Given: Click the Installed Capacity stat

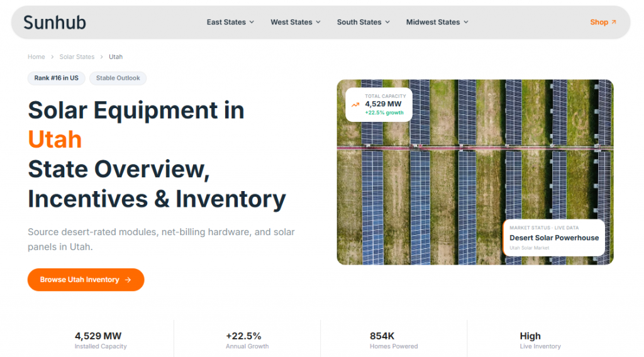Looking at the screenshot, I should [101, 341].
